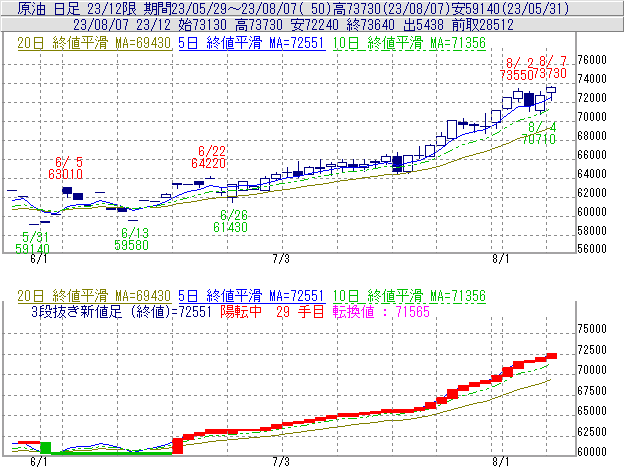Click the 6/5 63010 high label
Viewport: 624px width, 475px height.
66,168
